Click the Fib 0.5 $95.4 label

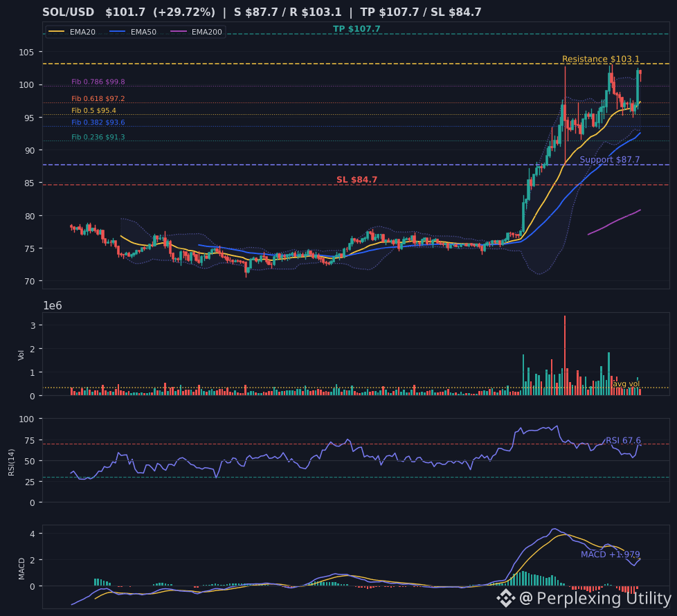click(x=93, y=111)
